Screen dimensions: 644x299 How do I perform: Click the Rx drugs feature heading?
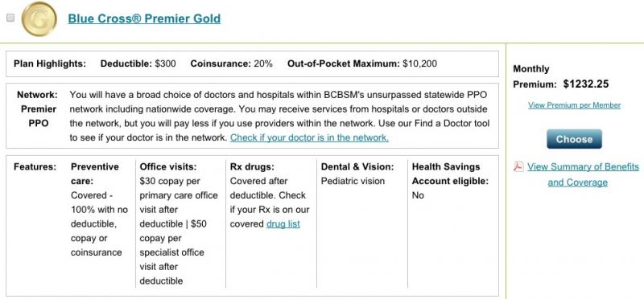coord(252,167)
